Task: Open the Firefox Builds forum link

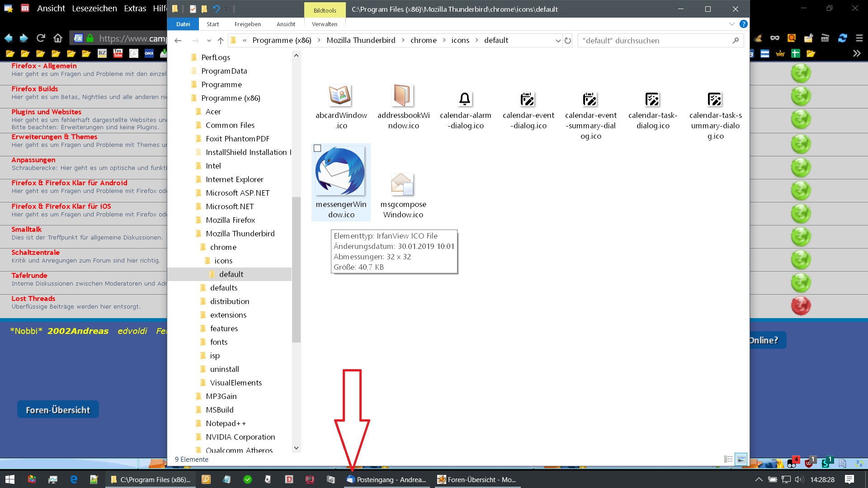Action: [x=35, y=89]
